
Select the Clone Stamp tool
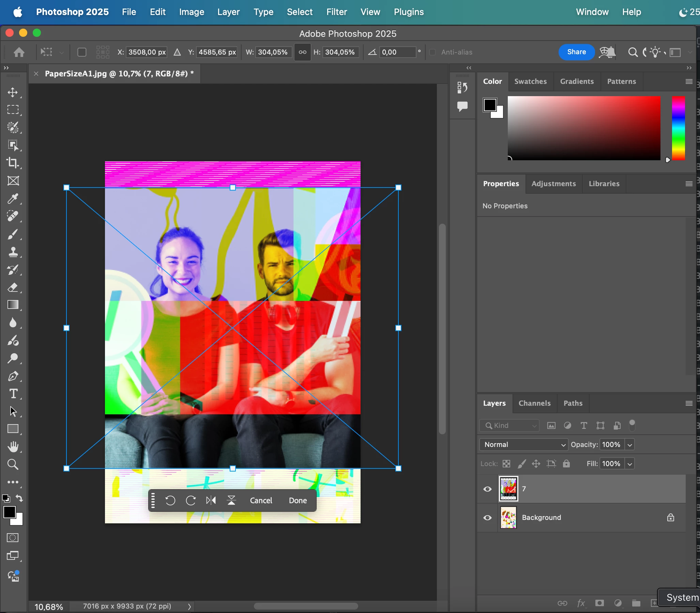[13, 252]
